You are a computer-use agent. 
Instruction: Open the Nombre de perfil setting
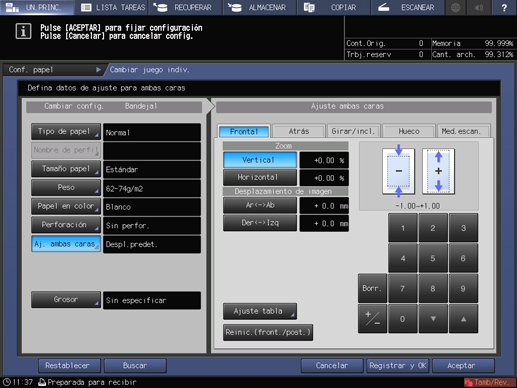pos(66,150)
